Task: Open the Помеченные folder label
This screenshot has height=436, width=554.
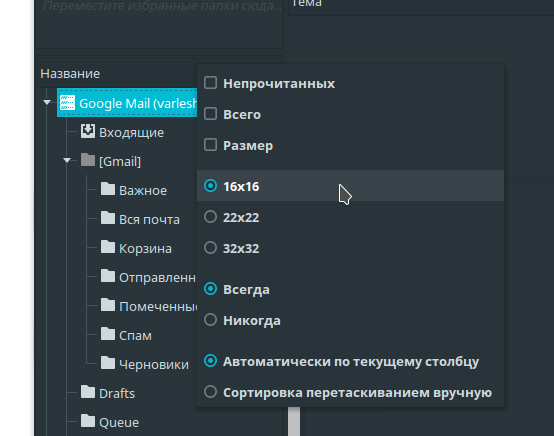Action: point(158,306)
